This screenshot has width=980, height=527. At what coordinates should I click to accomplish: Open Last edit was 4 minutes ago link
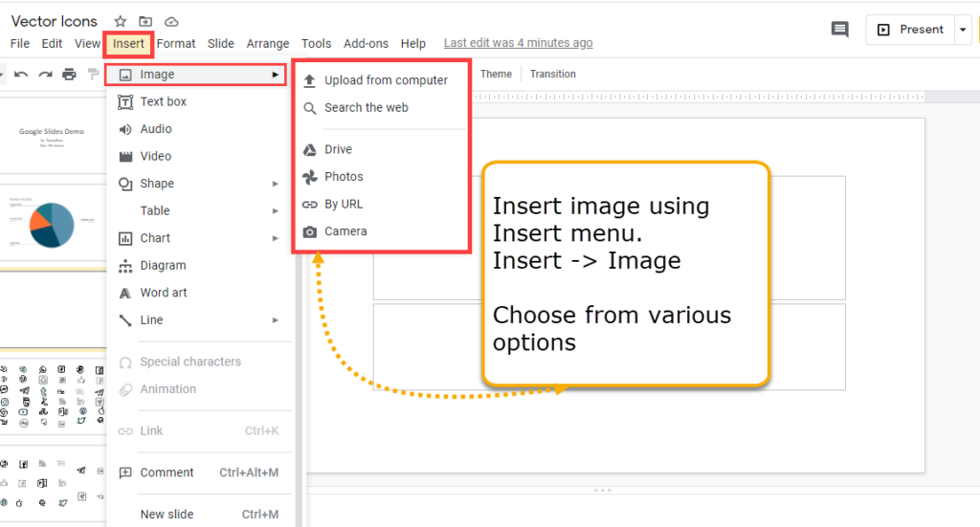518,43
